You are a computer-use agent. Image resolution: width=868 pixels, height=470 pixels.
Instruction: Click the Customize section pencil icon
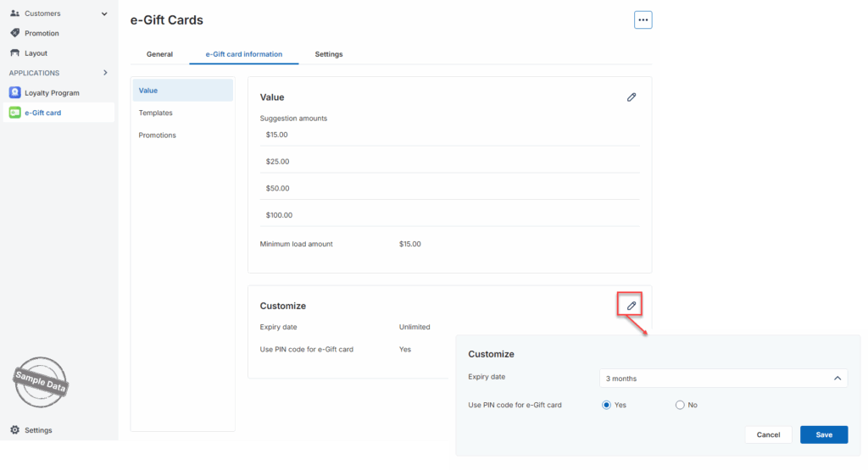[631, 305]
